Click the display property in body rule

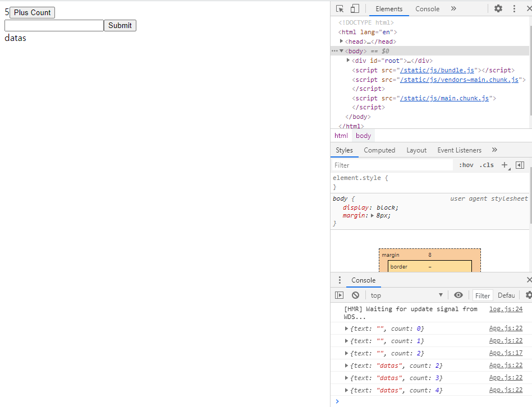[356, 207]
